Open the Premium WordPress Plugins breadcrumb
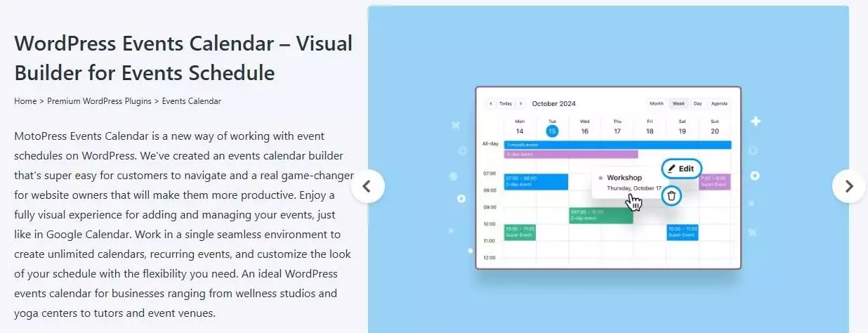 (99, 101)
